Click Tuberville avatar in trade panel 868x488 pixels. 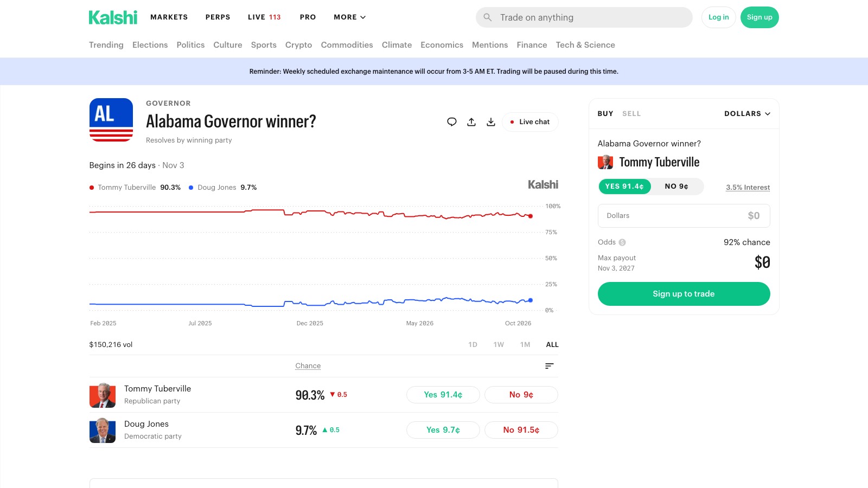[x=605, y=162]
